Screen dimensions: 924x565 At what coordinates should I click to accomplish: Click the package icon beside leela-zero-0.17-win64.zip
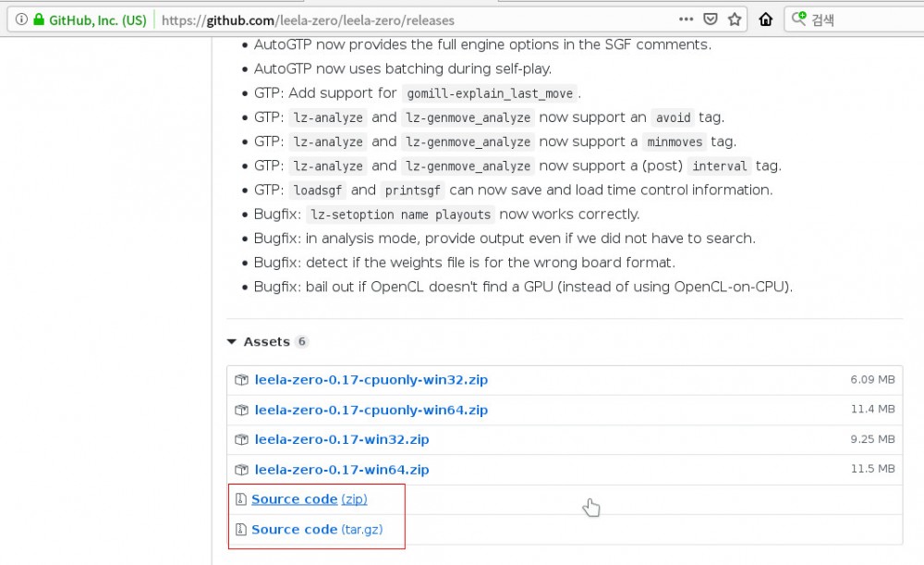pyautogui.click(x=241, y=470)
